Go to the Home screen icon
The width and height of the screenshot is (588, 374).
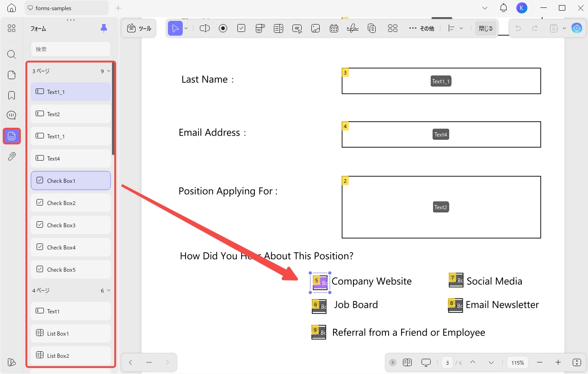pyautogui.click(x=12, y=8)
